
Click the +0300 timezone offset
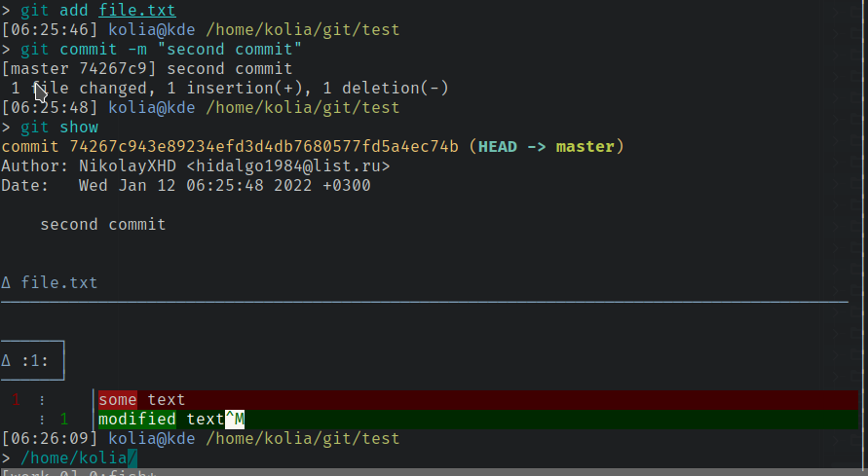pos(347,185)
